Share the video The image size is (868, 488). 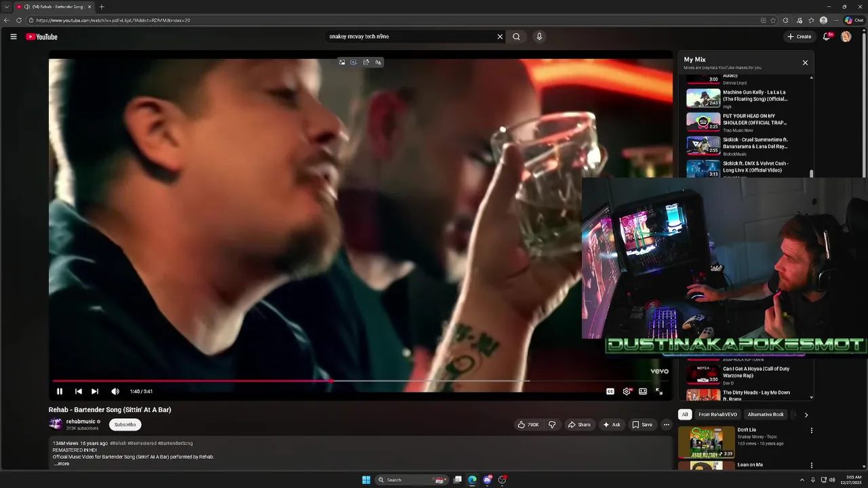[x=579, y=424]
